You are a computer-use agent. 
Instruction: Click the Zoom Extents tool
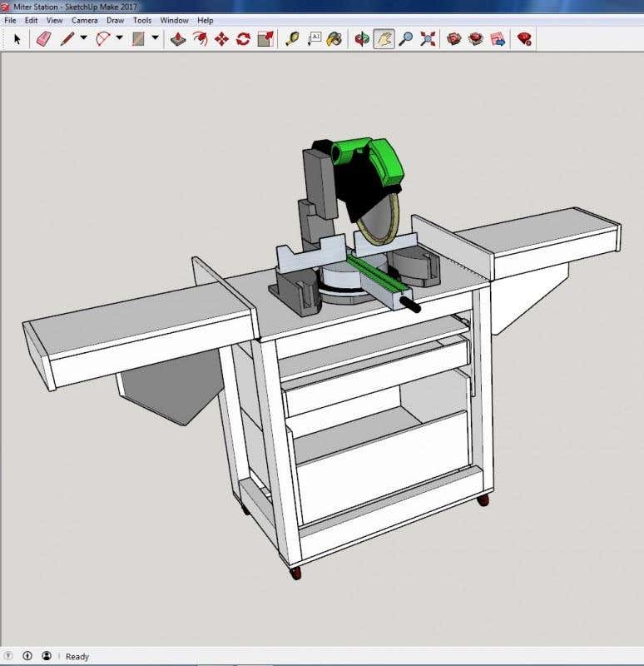[x=428, y=38]
